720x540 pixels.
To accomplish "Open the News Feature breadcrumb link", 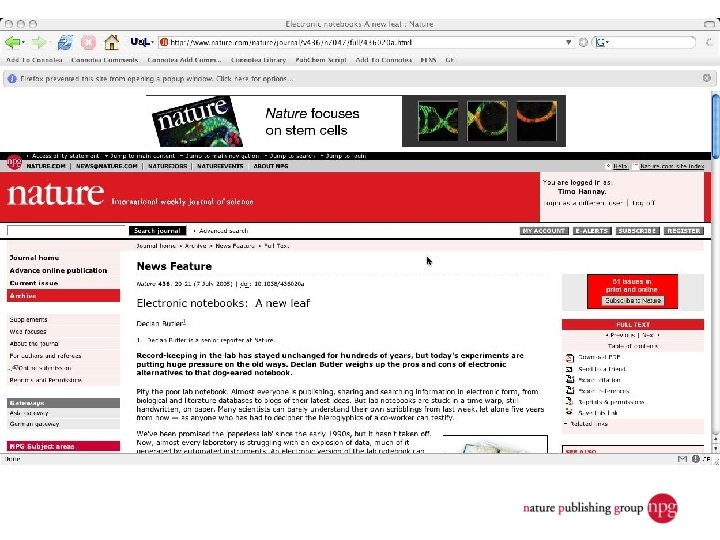I will coord(235,246).
